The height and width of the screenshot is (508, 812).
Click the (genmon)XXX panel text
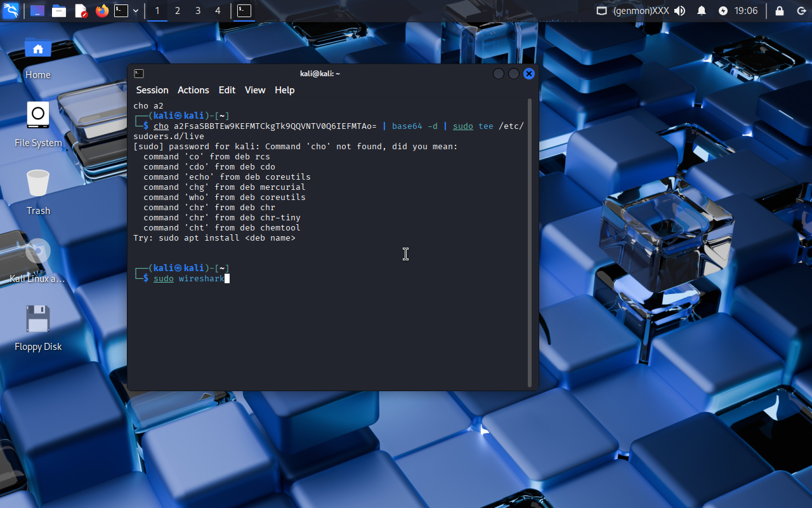pos(641,11)
